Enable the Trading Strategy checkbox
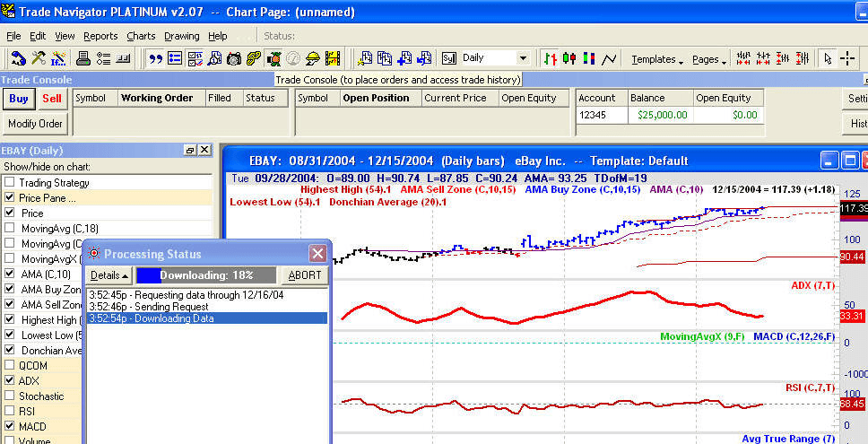 [x=10, y=182]
